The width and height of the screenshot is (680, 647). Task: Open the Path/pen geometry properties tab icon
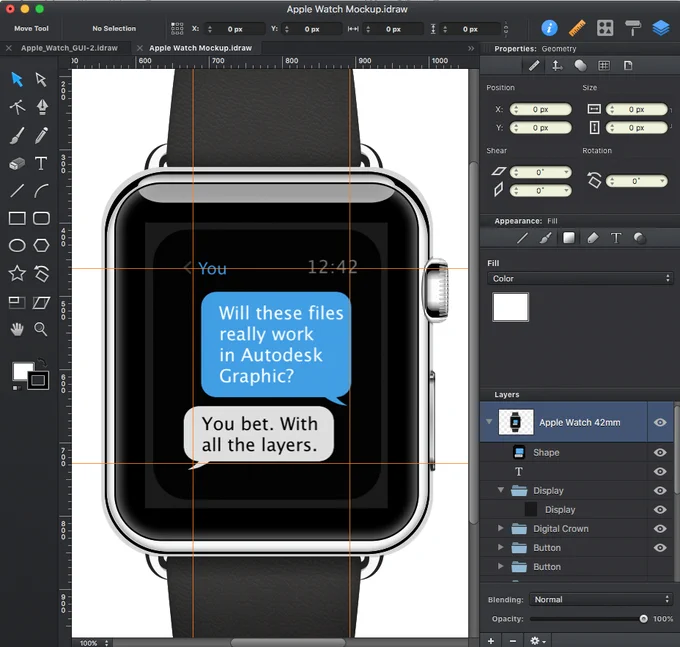(534, 65)
